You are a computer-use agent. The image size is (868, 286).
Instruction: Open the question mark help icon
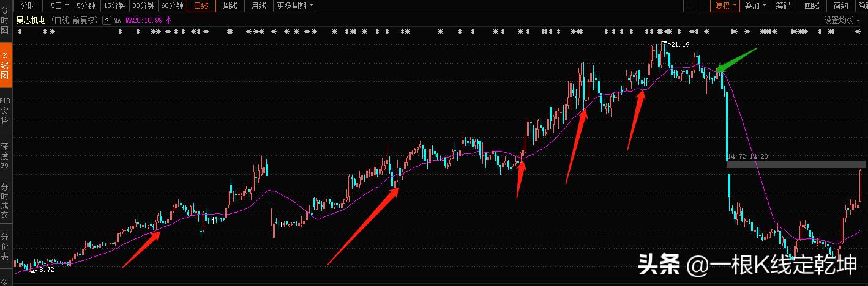click(107, 20)
